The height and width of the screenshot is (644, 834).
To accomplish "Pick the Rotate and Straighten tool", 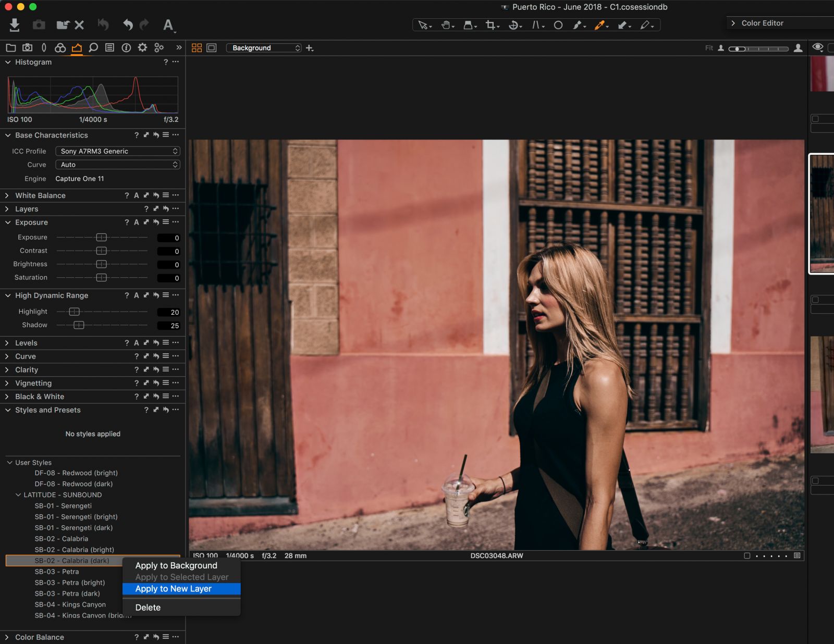I will pos(513,24).
